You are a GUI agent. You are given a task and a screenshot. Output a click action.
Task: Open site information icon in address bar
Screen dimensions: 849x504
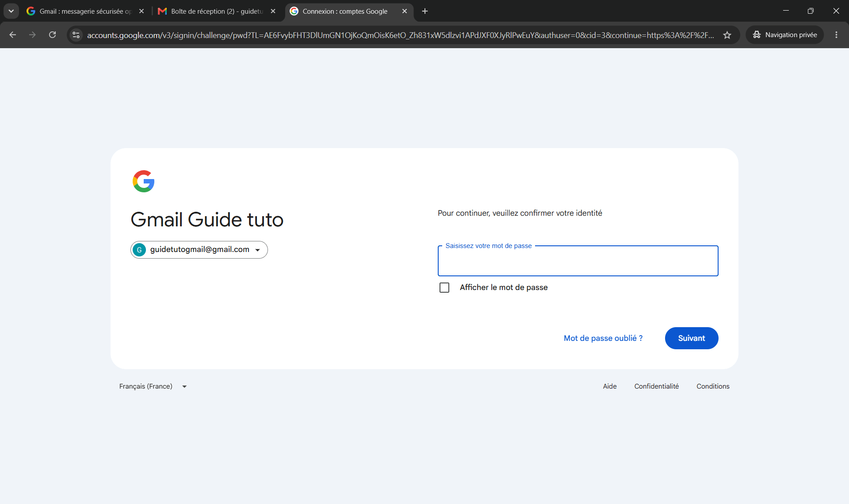point(76,35)
